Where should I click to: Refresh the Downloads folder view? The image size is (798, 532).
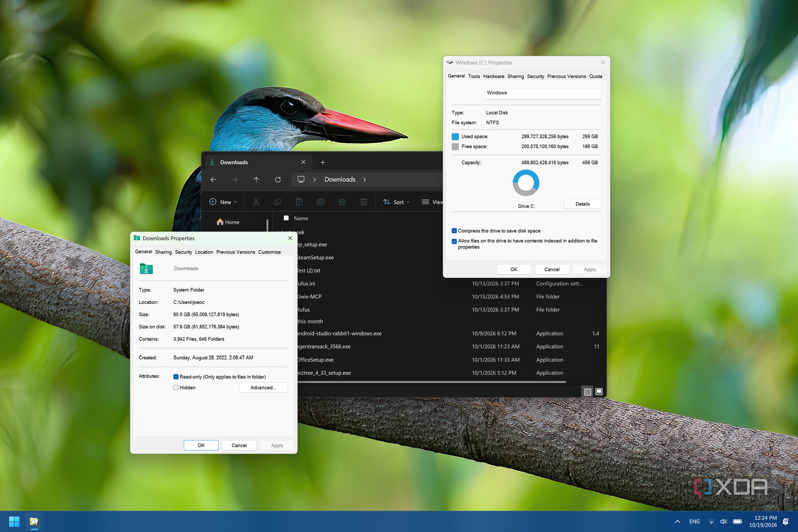278,179
